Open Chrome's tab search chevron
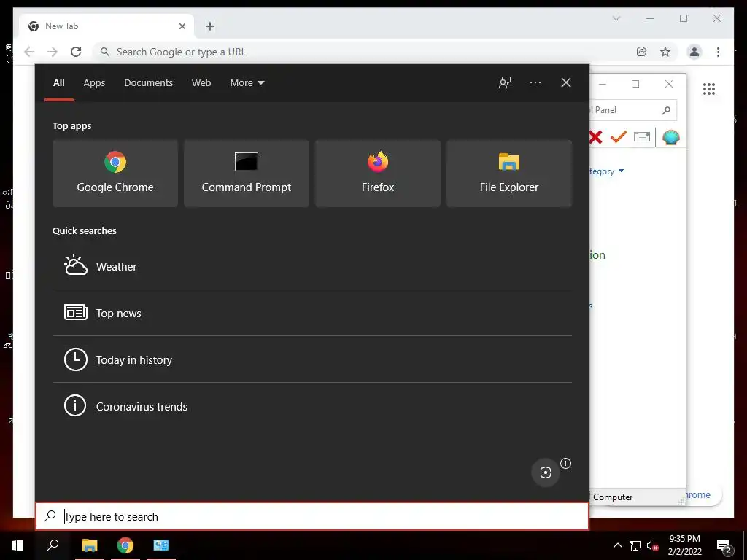Screen dimensions: 747x560 click(x=616, y=18)
